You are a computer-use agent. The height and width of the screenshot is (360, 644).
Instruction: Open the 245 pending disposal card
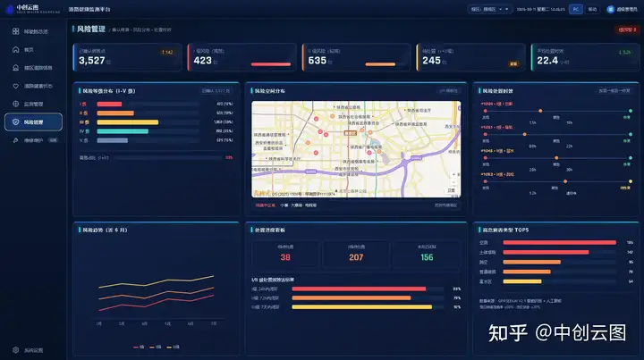coord(470,57)
